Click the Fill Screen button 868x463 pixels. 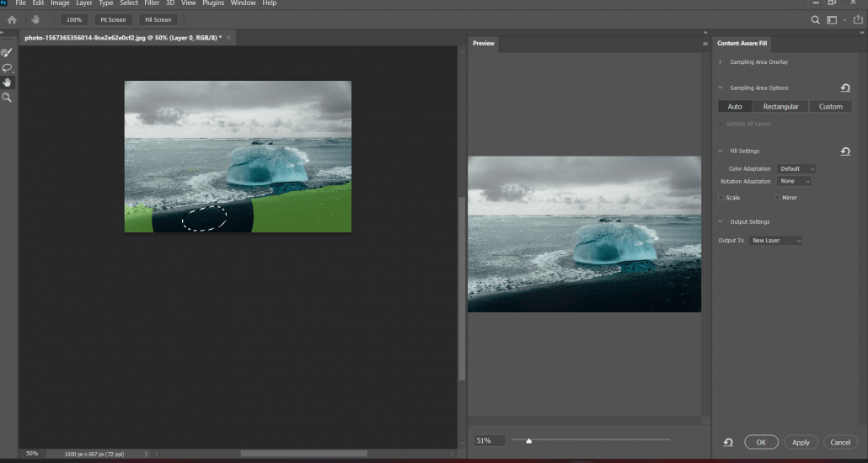[158, 20]
